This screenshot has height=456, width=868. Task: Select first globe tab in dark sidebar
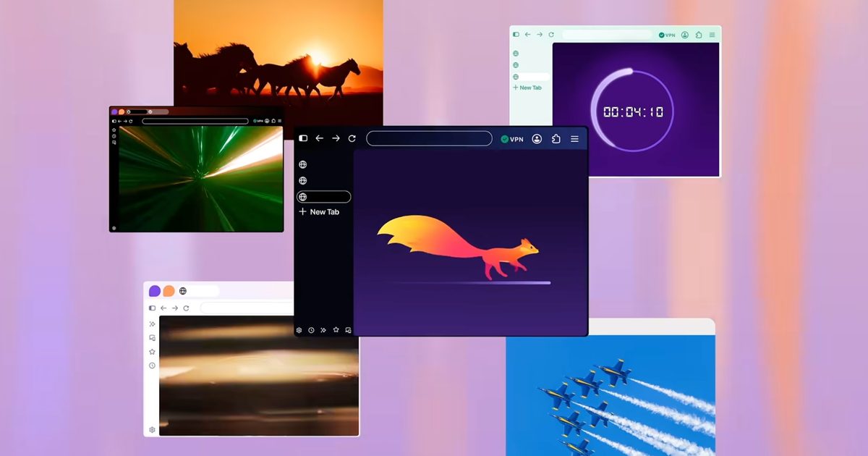click(x=303, y=165)
